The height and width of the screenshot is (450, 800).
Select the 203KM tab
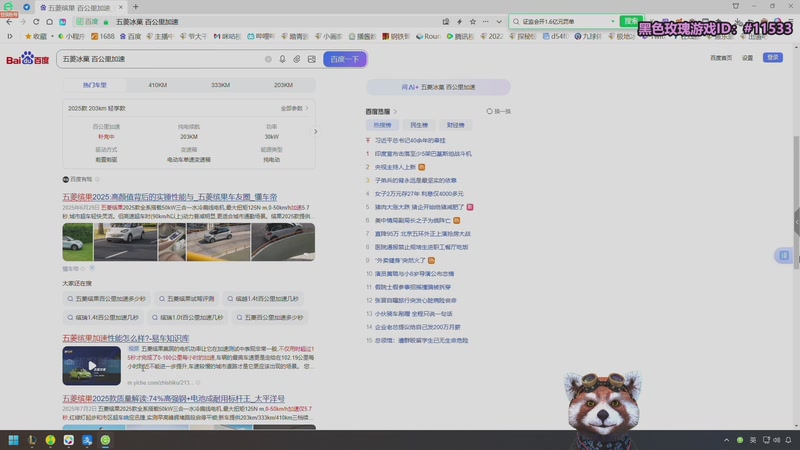click(283, 85)
